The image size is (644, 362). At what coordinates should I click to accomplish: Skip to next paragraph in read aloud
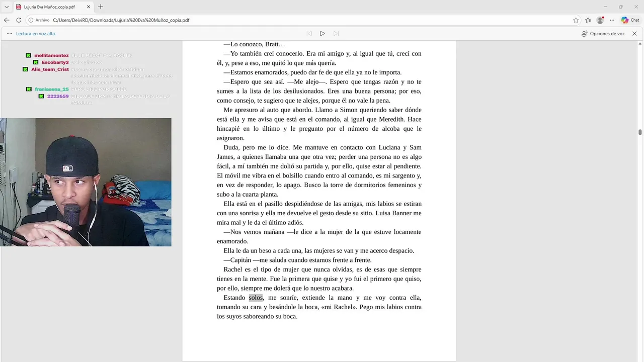pyautogui.click(x=336, y=34)
